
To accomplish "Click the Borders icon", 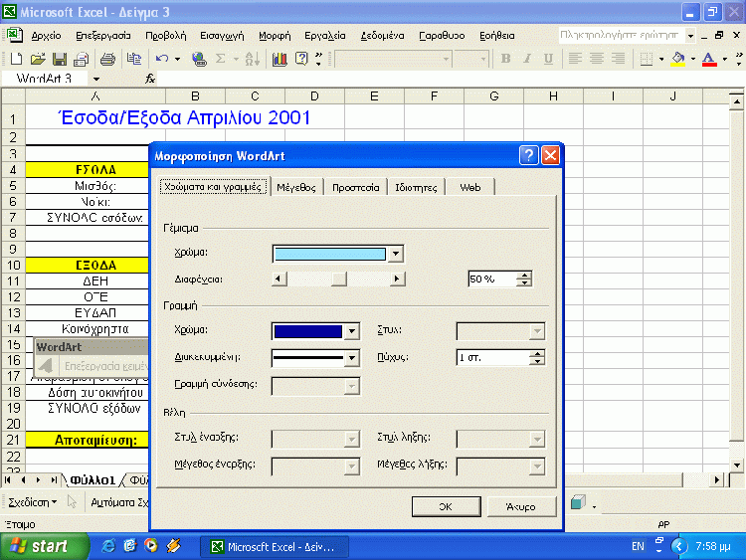I will [x=646, y=59].
